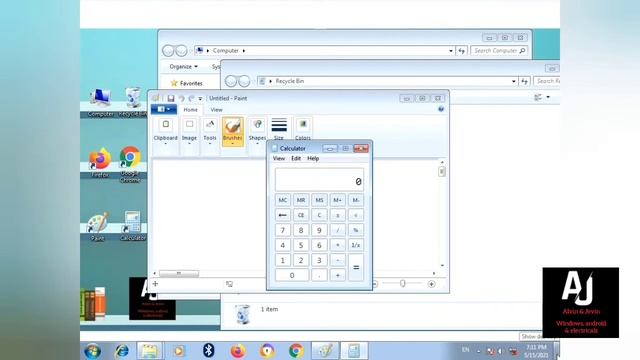Click the MR memory recall button
Viewport: 640px width, 360px height.
pyautogui.click(x=301, y=200)
